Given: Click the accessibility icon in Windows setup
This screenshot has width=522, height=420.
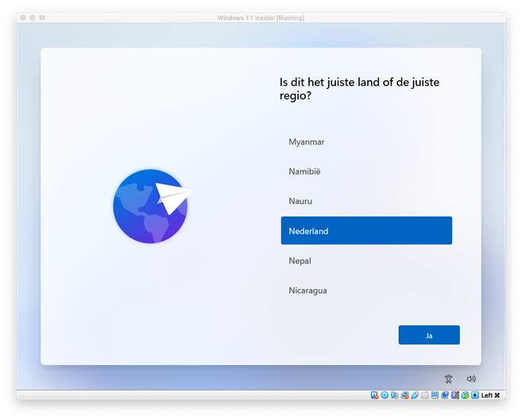Looking at the screenshot, I should click(448, 379).
